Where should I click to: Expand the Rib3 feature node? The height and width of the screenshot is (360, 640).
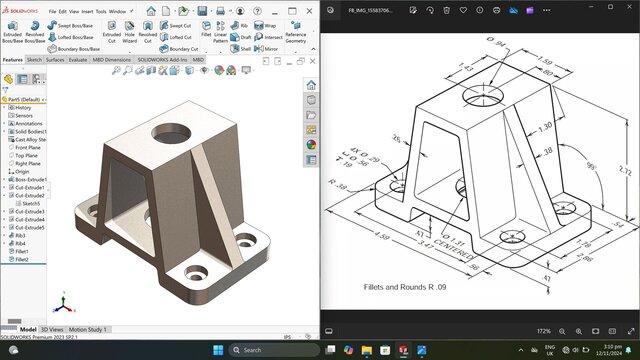[4, 236]
